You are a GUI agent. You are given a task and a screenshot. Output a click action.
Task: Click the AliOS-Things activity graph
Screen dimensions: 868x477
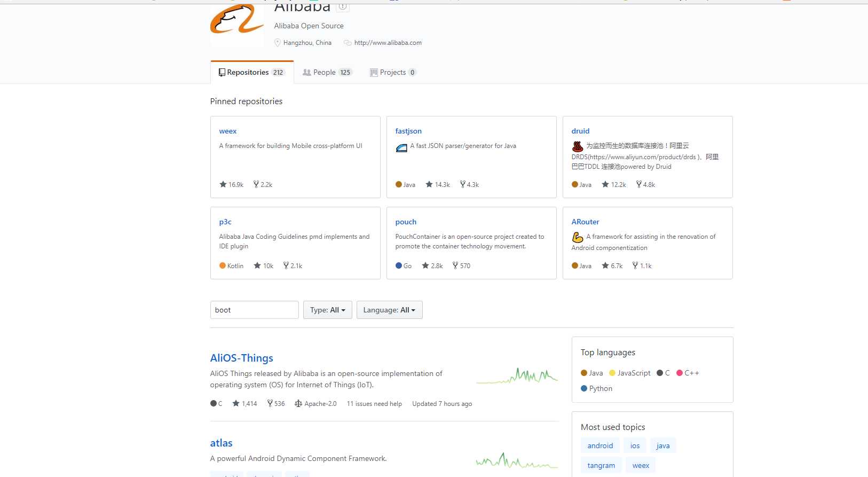point(517,376)
